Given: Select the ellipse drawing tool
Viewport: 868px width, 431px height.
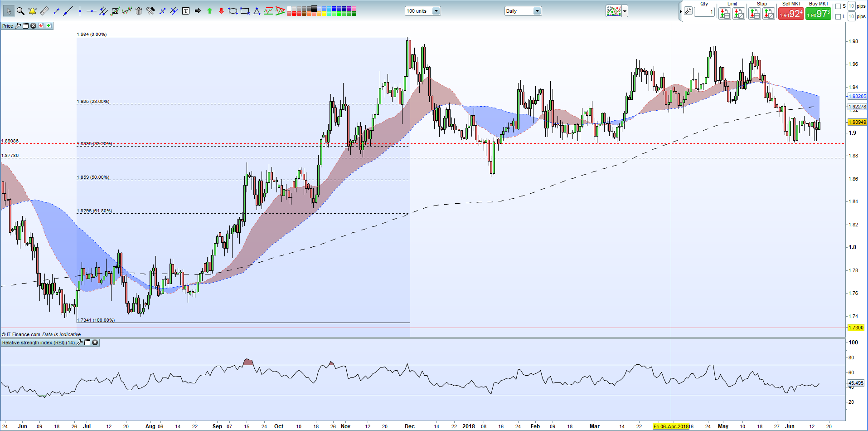Looking at the screenshot, I should coord(233,11).
